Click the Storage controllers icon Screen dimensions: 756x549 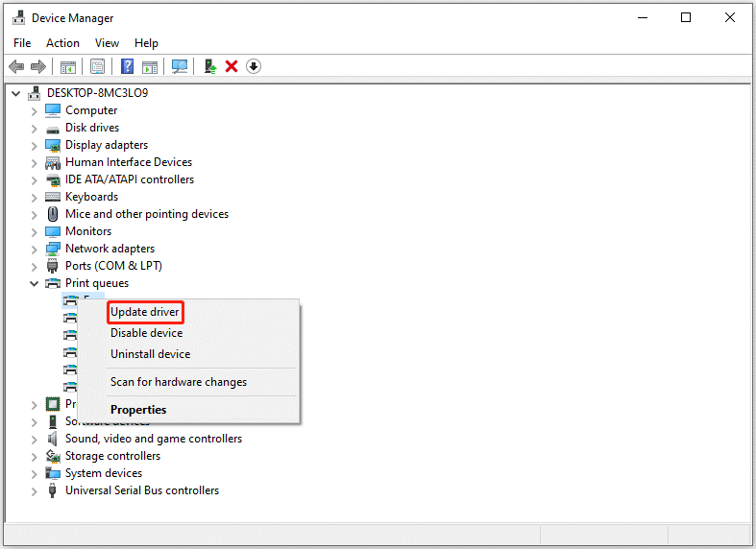click(53, 456)
